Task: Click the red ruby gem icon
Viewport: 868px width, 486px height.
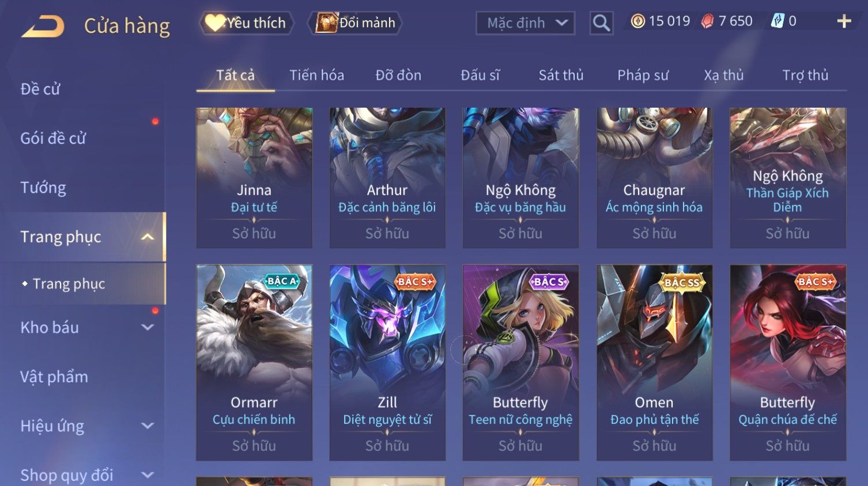Action: [x=707, y=21]
